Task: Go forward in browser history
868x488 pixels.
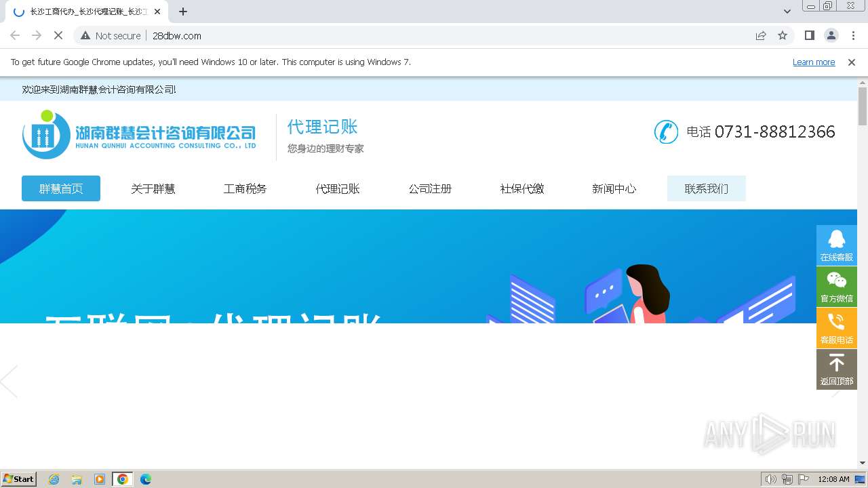Action: pos(37,35)
